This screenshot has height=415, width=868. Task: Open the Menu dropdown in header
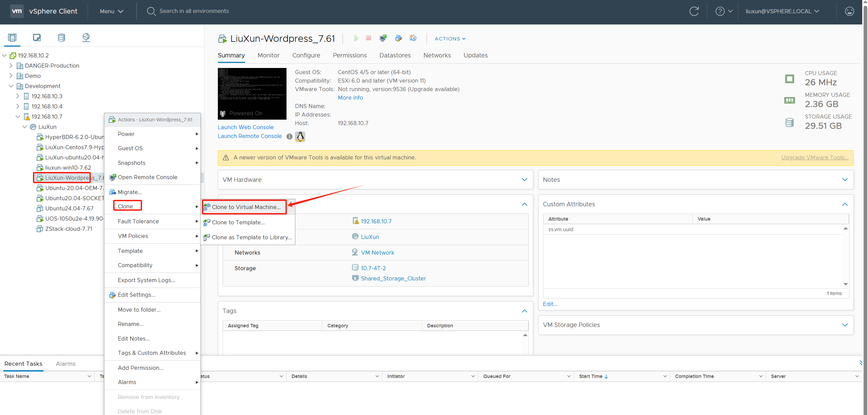(111, 11)
